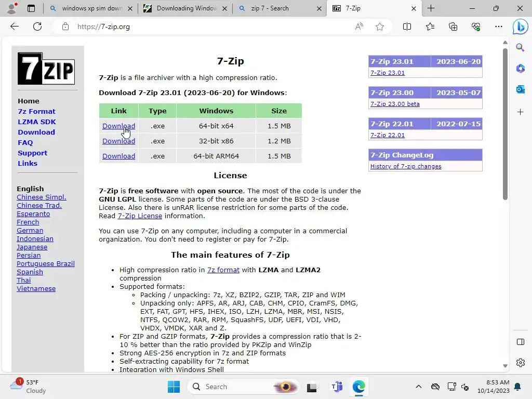Screen dimensions: 532x399
Task: Open split screen view
Action: pyautogui.click(x=407, y=26)
